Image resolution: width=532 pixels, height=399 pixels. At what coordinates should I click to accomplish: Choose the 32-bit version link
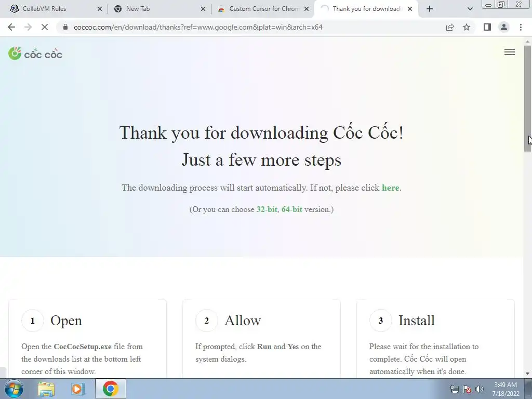click(x=267, y=209)
